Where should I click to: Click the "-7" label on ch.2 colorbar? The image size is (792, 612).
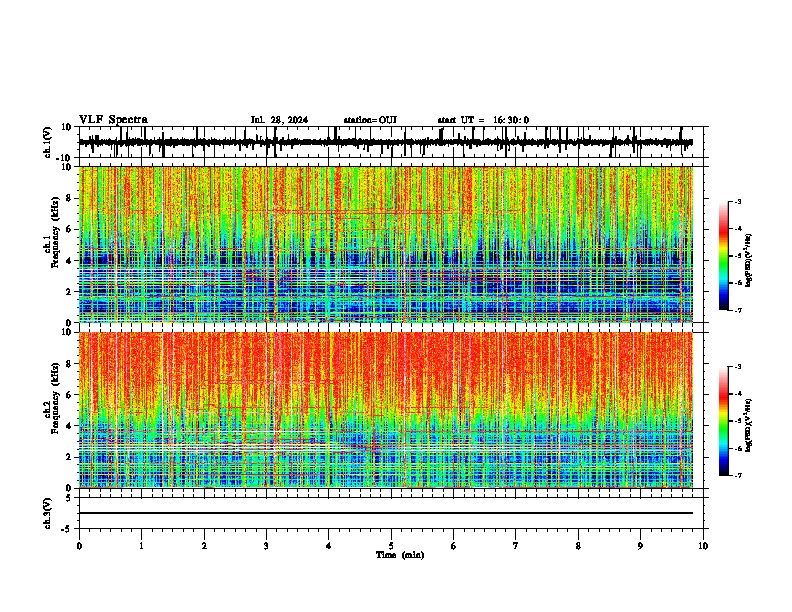(737, 475)
